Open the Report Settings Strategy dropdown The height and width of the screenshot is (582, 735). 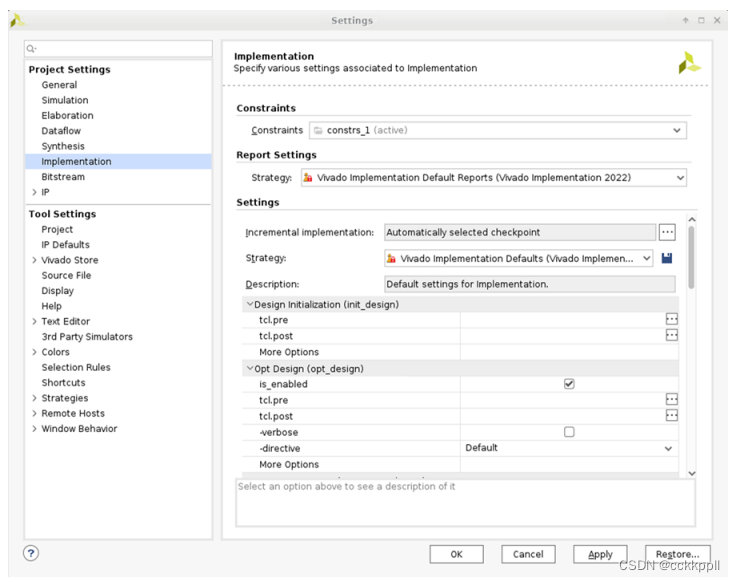coord(494,178)
